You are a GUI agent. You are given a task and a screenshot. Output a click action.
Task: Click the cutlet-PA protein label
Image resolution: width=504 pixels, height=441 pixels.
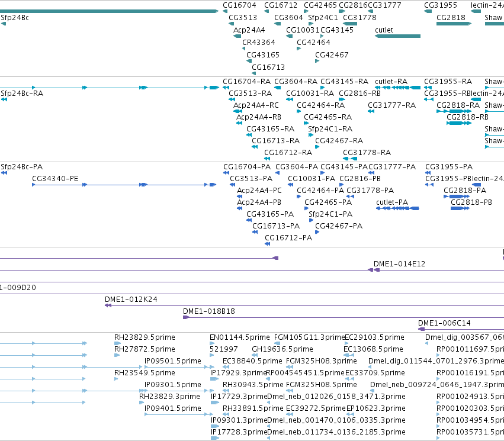point(392,202)
